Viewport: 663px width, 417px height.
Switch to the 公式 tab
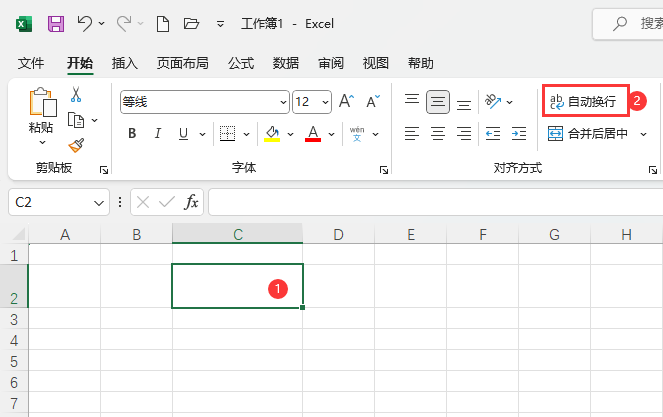241,63
